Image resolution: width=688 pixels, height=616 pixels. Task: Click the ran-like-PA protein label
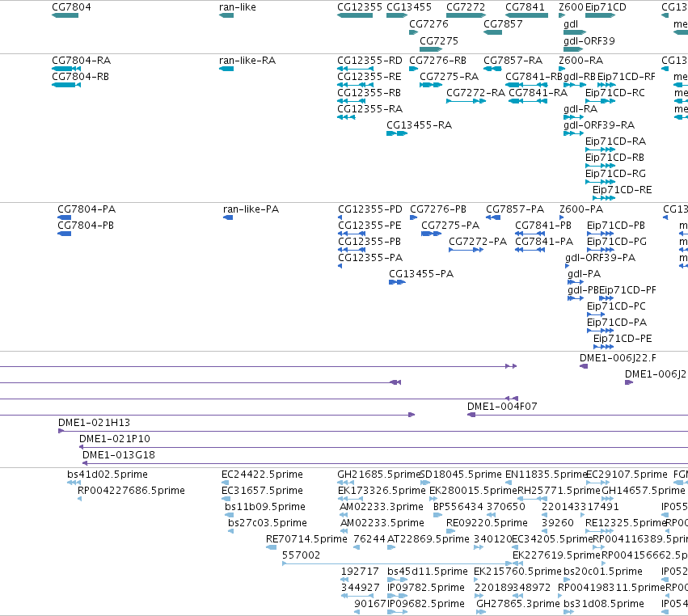click(251, 209)
